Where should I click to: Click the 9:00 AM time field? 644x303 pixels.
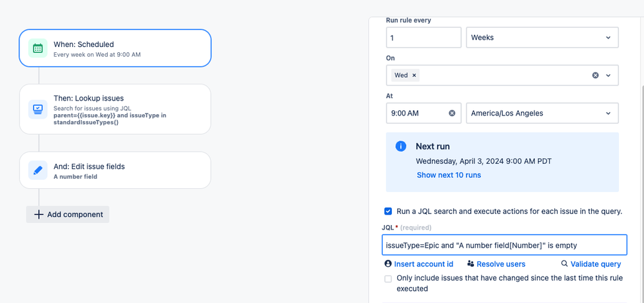tap(424, 113)
